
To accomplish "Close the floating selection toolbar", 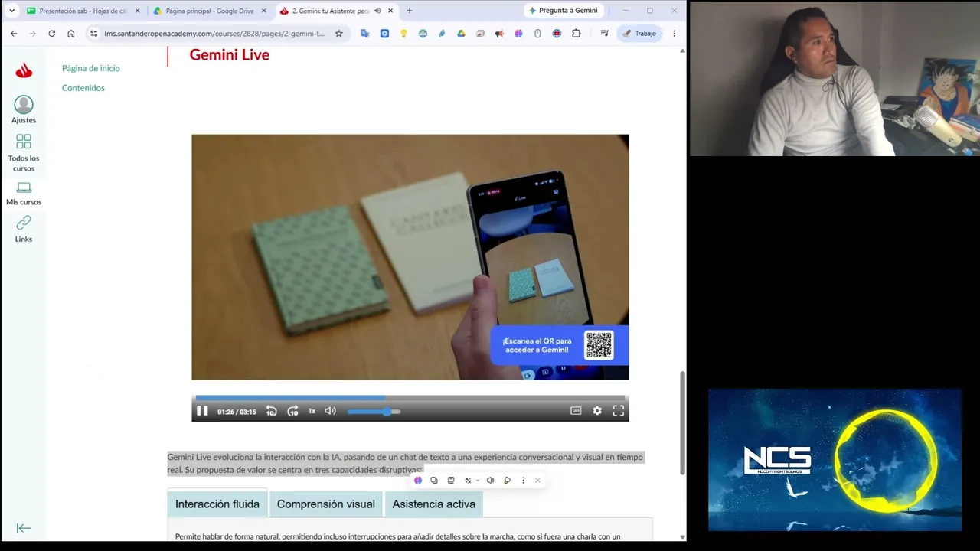I will pos(537,481).
